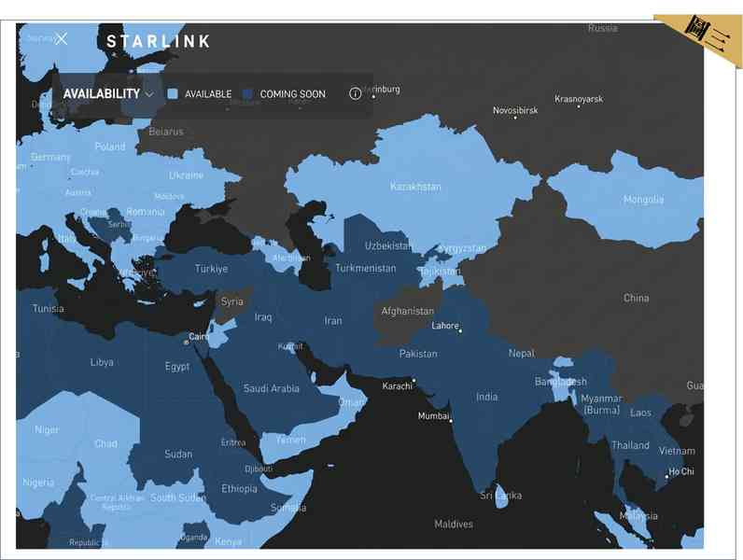The image size is (743, 560).
Task: Click the Kenya country label
Action: (x=228, y=541)
